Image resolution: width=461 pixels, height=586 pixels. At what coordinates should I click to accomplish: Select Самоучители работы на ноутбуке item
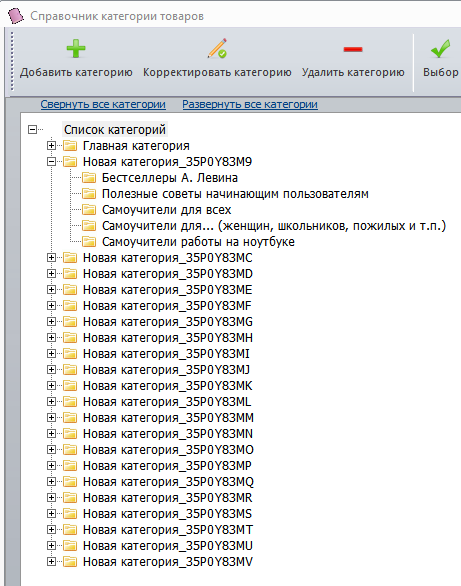click(198, 242)
